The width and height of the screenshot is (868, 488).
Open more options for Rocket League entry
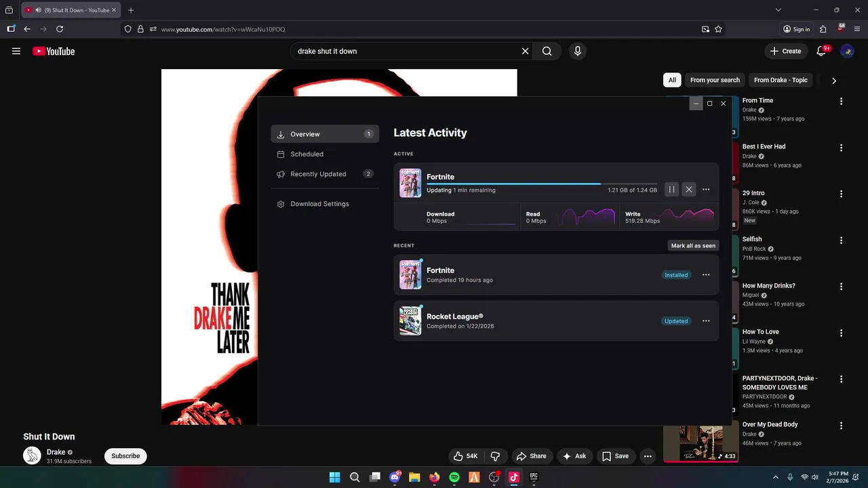[706, 321]
